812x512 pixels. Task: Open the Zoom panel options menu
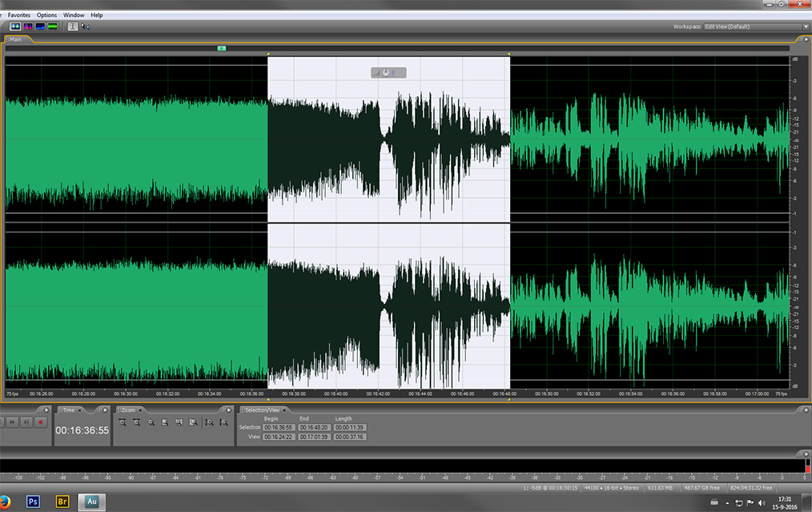pyautogui.click(x=231, y=409)
